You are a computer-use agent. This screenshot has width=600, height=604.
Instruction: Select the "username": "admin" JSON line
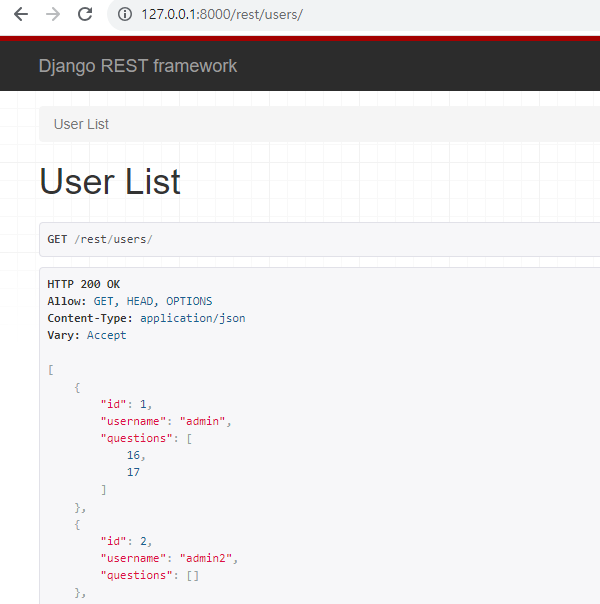[x=166, y=421]
